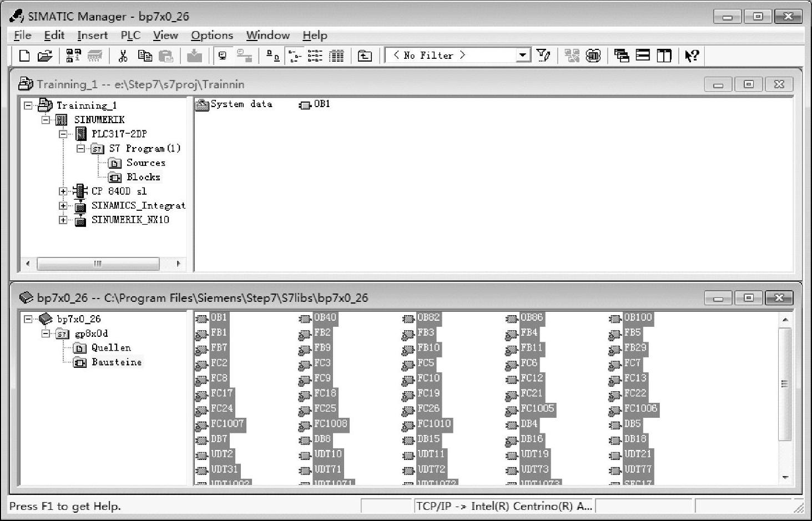Select block FB29 in the library
This screenshot has height=521, width=812.
pyautogui.click(x=636, y=348)
